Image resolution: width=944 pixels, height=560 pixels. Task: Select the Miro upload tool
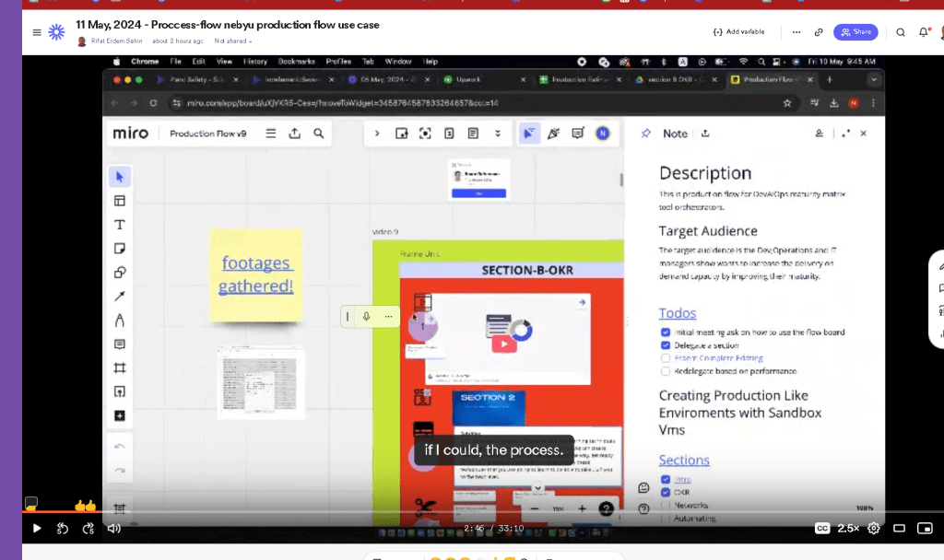[119, 391]
